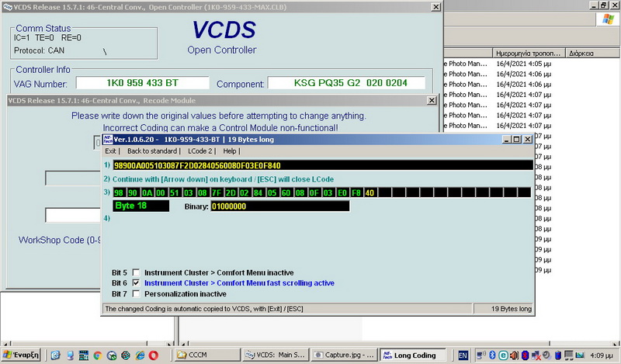Select byte 12 value 60
The width and height of the screenshot is (621, 364).
pos(286,193)
